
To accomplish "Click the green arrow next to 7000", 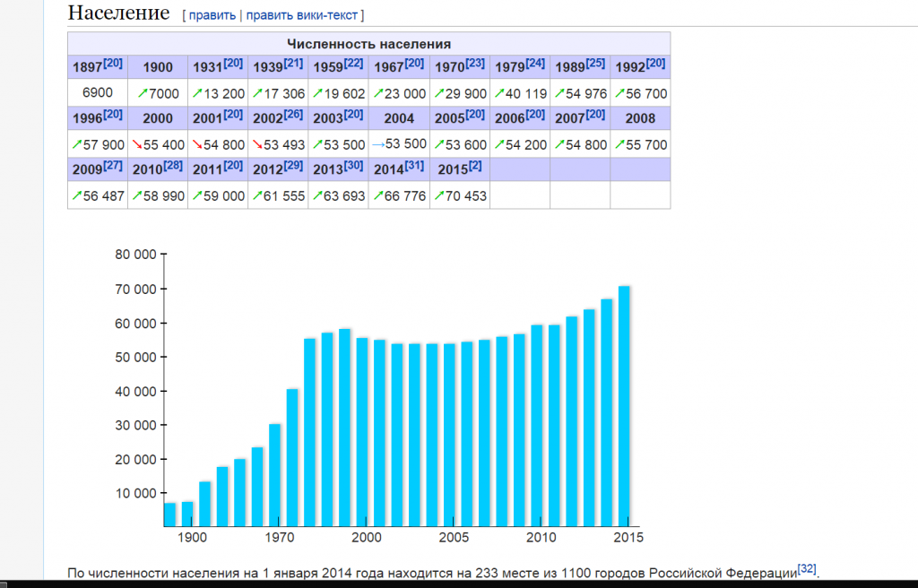I will (x=137, y=93).
